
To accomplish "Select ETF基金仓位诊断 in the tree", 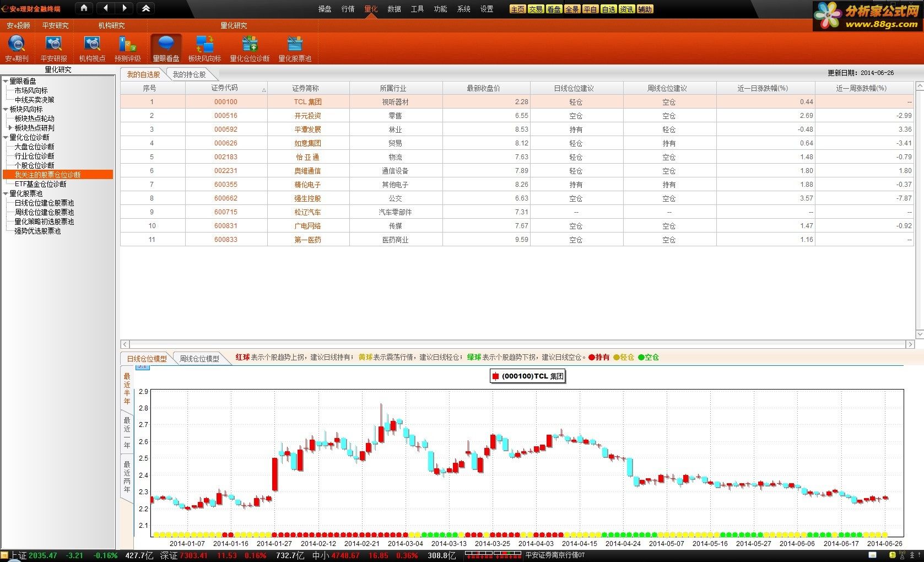I will coord(40,184).
